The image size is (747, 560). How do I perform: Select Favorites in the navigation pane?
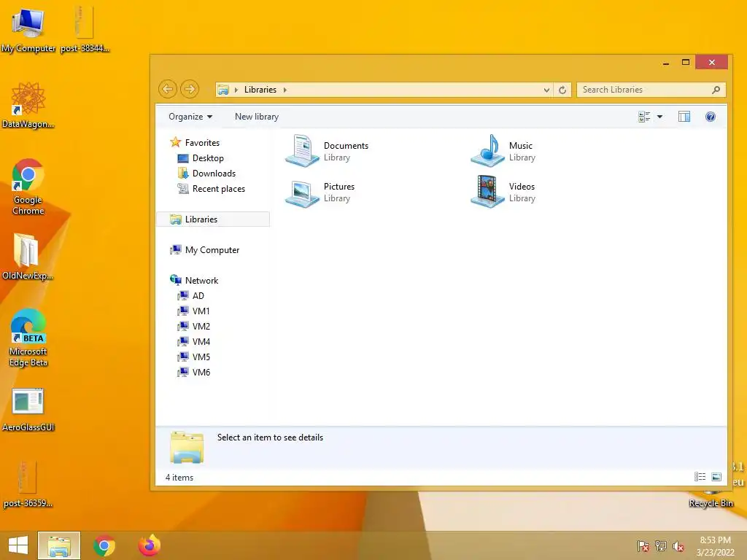coord(202,143)
